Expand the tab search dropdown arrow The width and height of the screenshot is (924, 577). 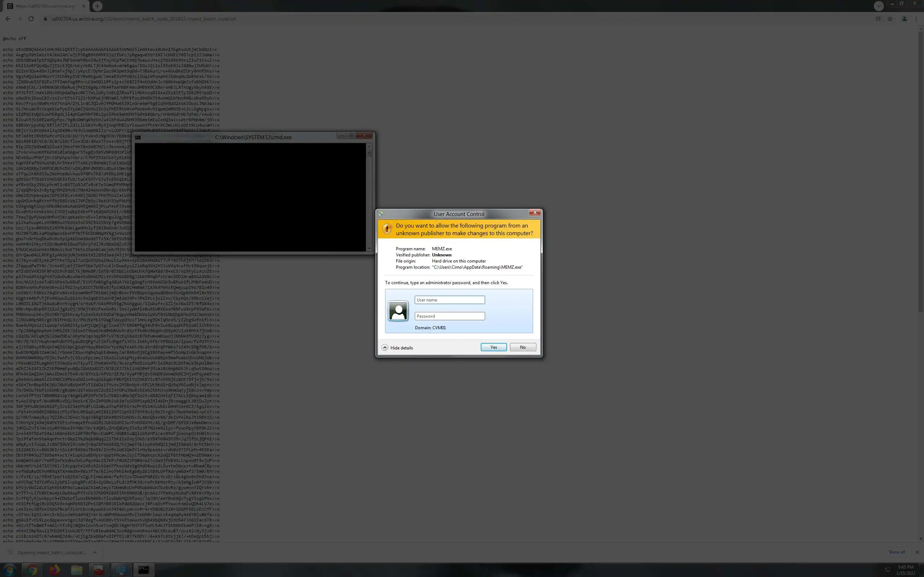[879, 6]
